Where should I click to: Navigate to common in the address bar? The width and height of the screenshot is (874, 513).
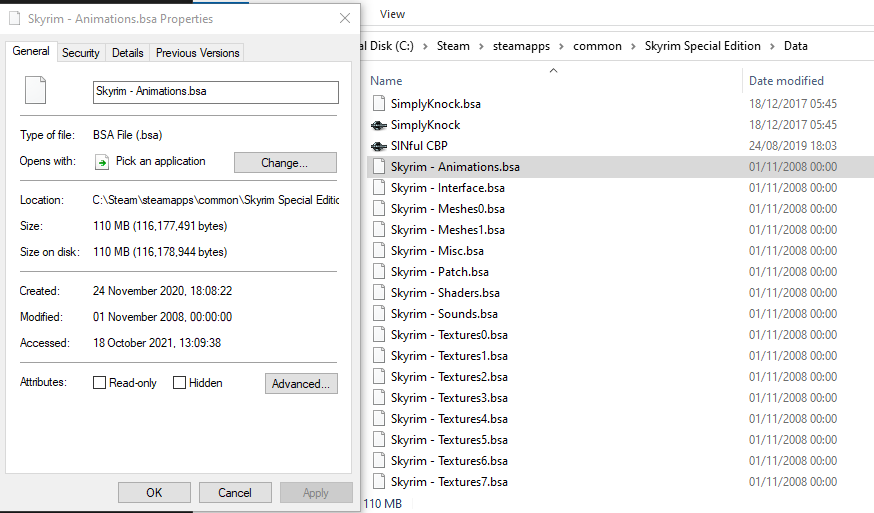click(x=597, y=46)
